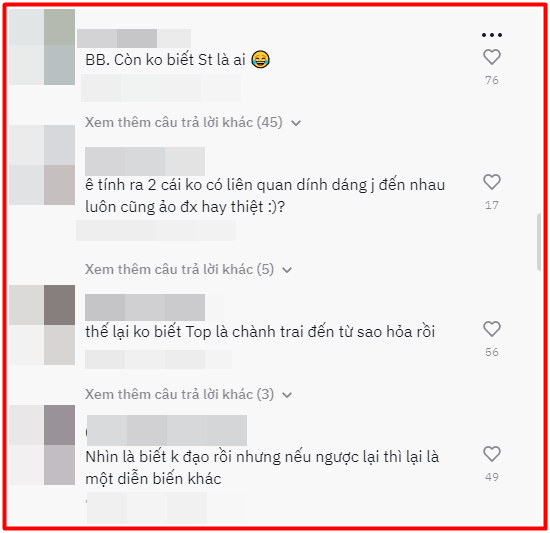Click the laughing emoji in first comment
550x533 pixels.
coord(261,59)
